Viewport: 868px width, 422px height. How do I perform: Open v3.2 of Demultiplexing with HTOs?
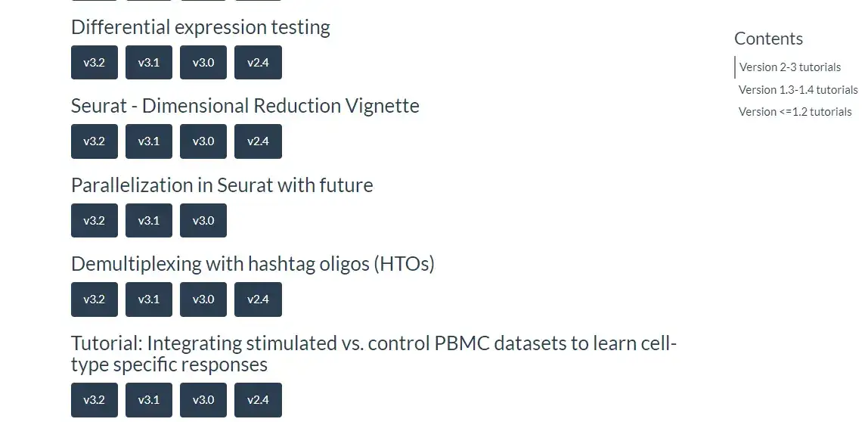[x=95, y=299]
